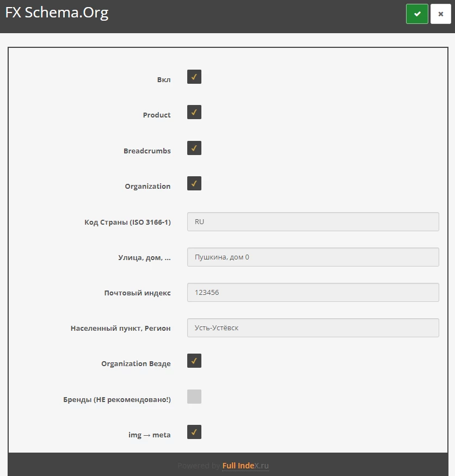The height and width of the screenshot is (476, 455).
Task: Click the img → meta label
Action: [x=150, y=435]
